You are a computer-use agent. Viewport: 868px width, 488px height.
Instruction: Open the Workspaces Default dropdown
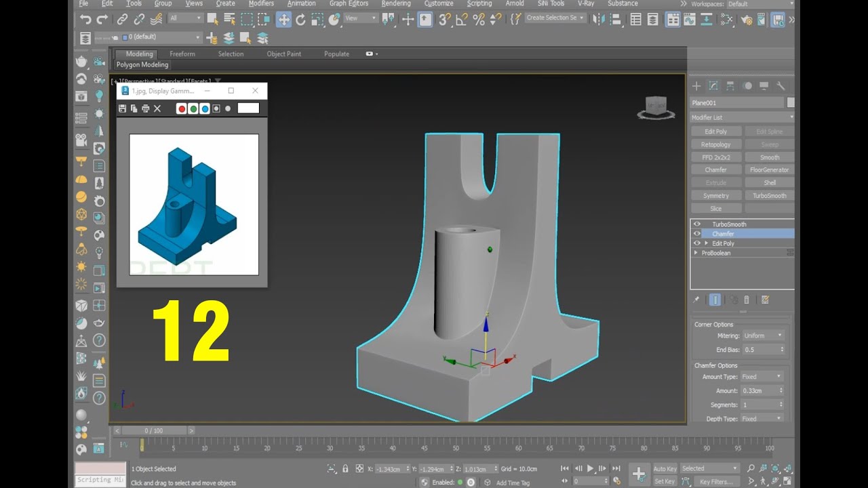point(758,4)
